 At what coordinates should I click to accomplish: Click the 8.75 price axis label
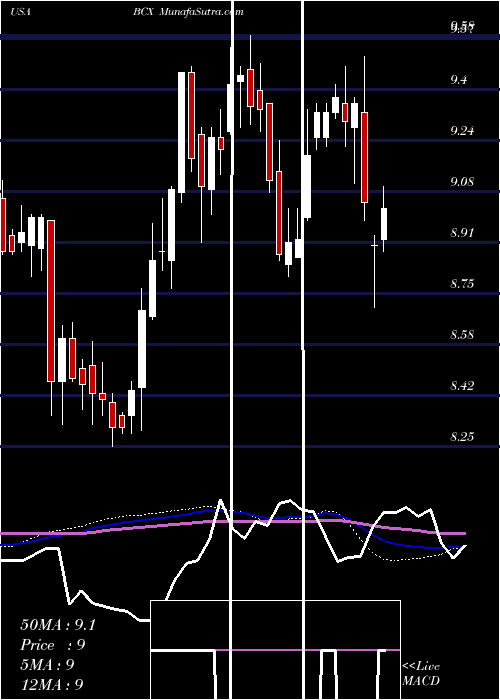(463, 283)
